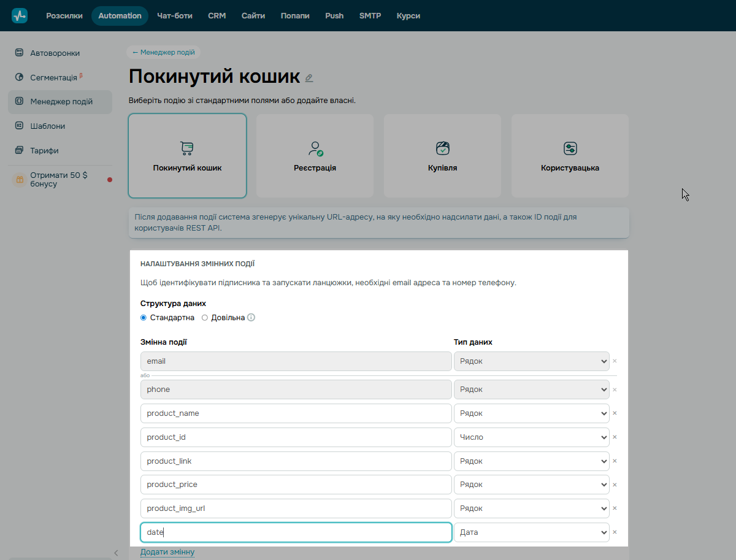Select the Стандартна data structure radio
The image size is (736, 560).
pos(144,318)
